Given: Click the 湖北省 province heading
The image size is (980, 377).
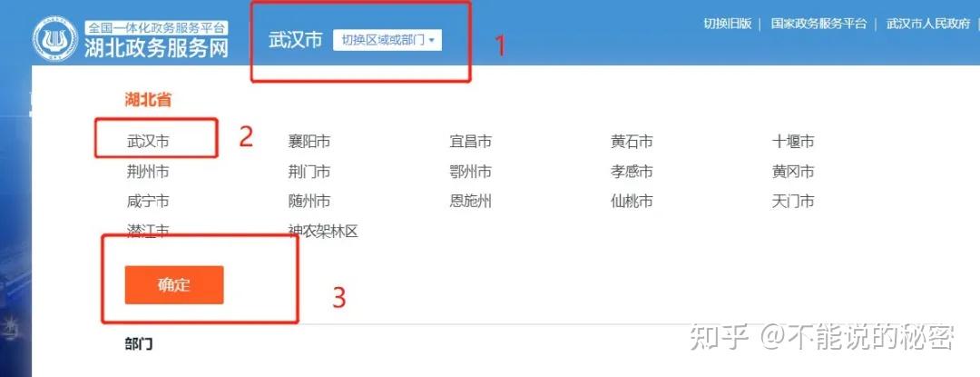Looking at the screenshot, I should coord(148,99).
